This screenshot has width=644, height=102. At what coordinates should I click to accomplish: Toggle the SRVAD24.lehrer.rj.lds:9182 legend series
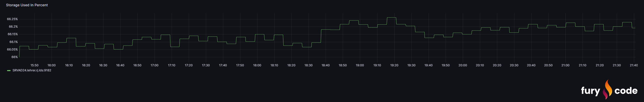click(x=32, y=70)
